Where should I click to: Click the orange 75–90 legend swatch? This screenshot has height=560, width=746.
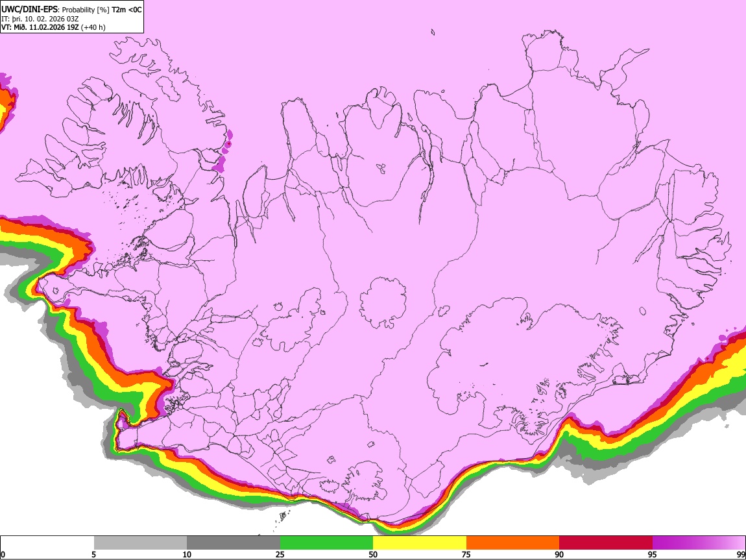512,542
